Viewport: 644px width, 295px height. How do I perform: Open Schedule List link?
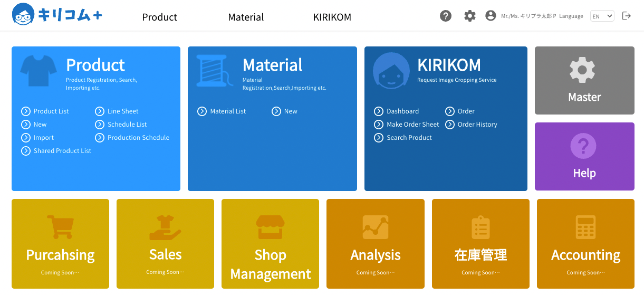[x=127, y=125]
